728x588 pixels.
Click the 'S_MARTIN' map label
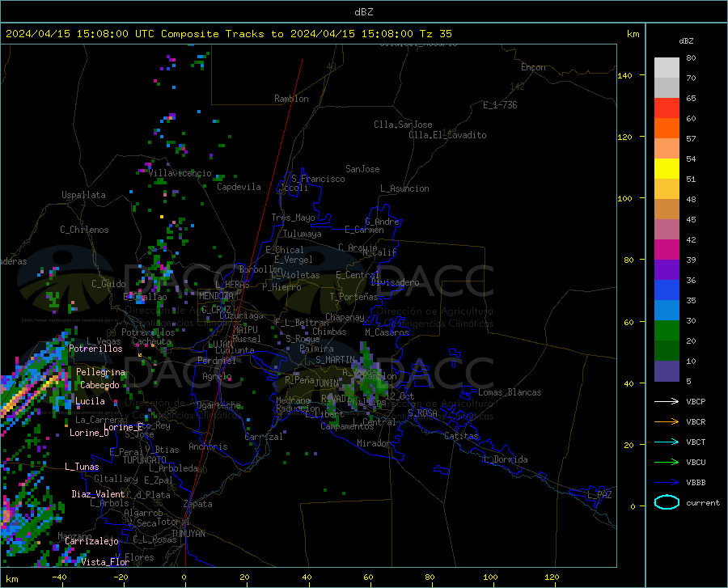[335, 360]
